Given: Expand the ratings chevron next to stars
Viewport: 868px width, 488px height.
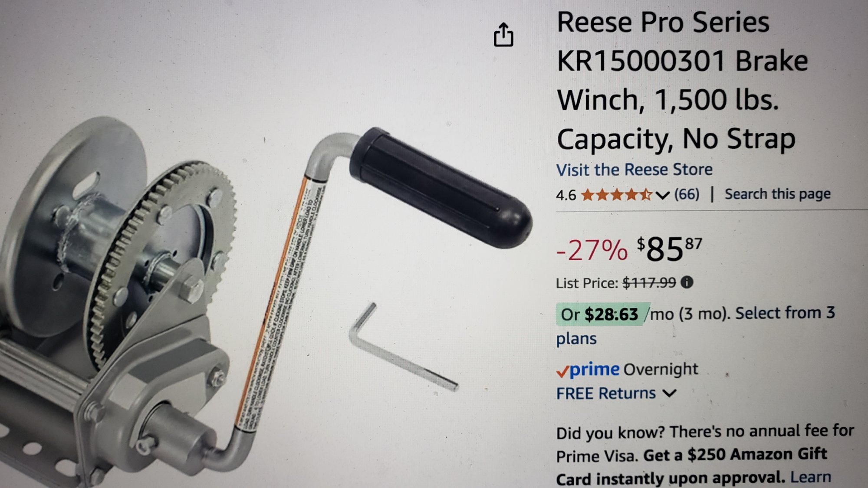Looking at the screenshot, I should coord(662,195).
